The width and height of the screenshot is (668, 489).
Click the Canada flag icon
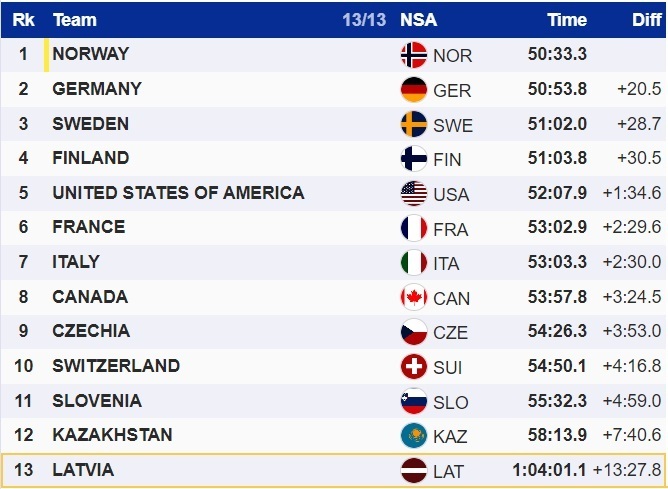coord(413,298)
